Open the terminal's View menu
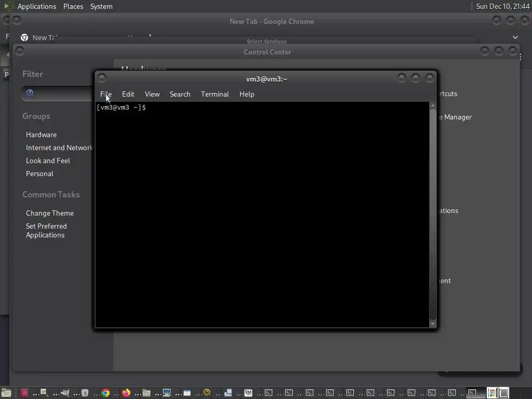This screenshot has height=399, width=532. click(152, 95)
